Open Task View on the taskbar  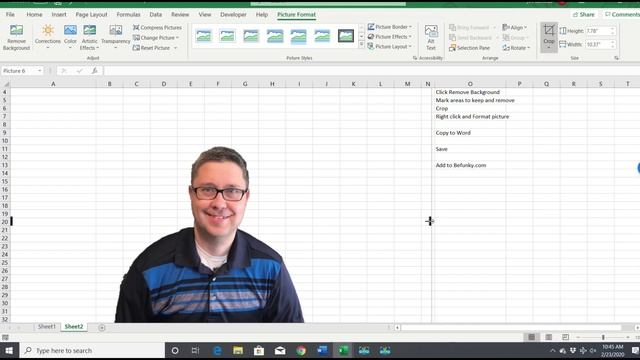[196, 351]
